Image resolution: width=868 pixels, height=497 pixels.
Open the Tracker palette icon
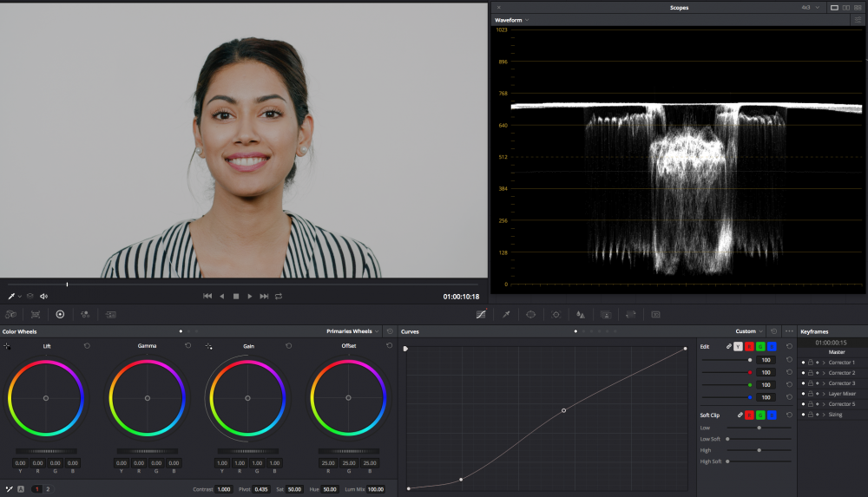pyautogui.click(x=556, y=314)
